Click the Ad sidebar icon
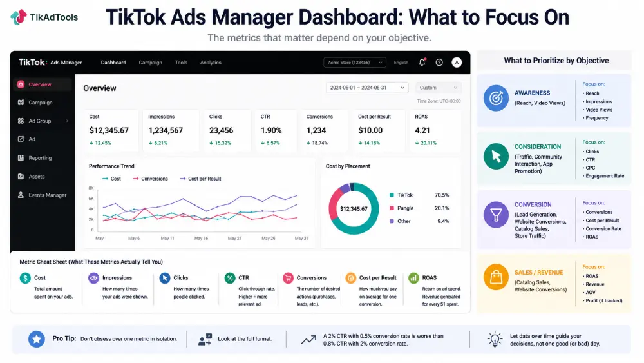 point(21,139)
